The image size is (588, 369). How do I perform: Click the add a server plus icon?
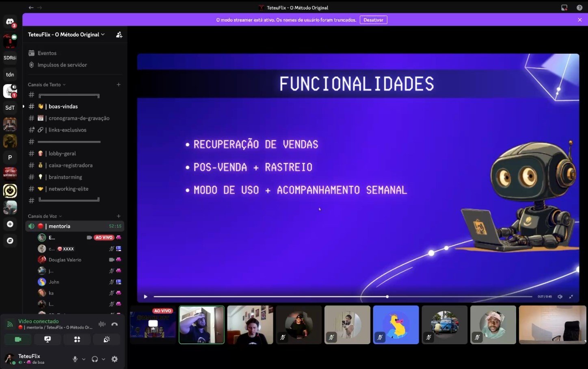[x=10, y=224]
